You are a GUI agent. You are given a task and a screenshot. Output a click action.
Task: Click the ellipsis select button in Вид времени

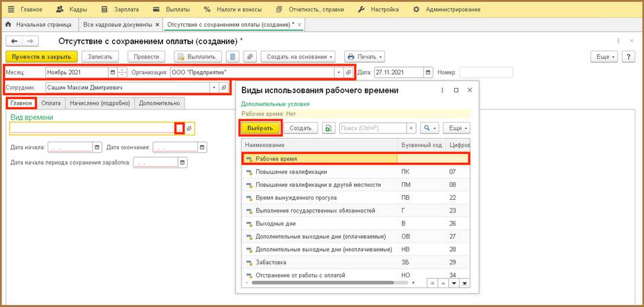(x=179, y=128)
